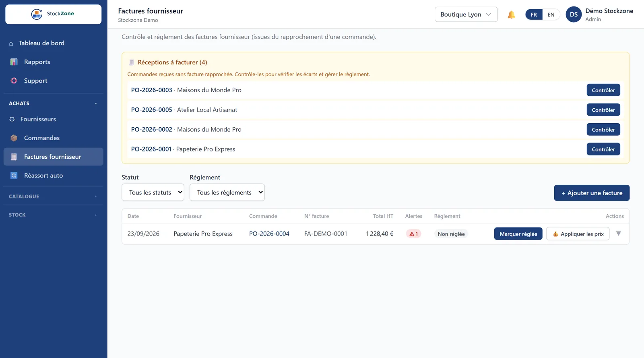This screenshot has width=644, height=358.
Task: Click Appliquer les prix button
Action: [578, 234]
